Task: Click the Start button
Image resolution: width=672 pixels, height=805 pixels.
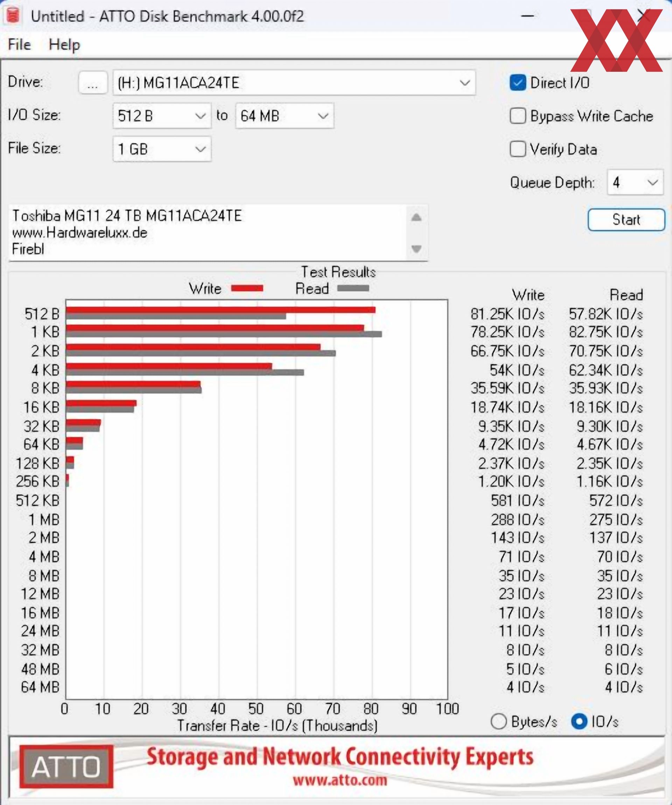Action: coord(626,220)
